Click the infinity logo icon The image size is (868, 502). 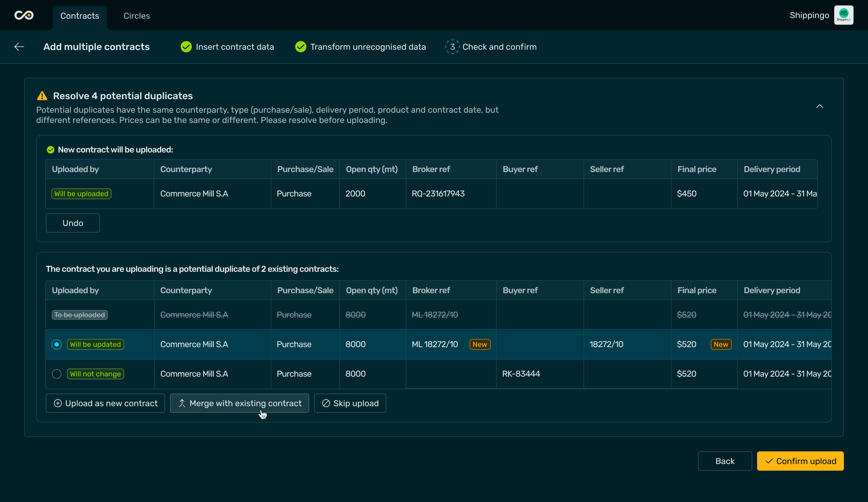pyautogui.click(x=24, y=15)
